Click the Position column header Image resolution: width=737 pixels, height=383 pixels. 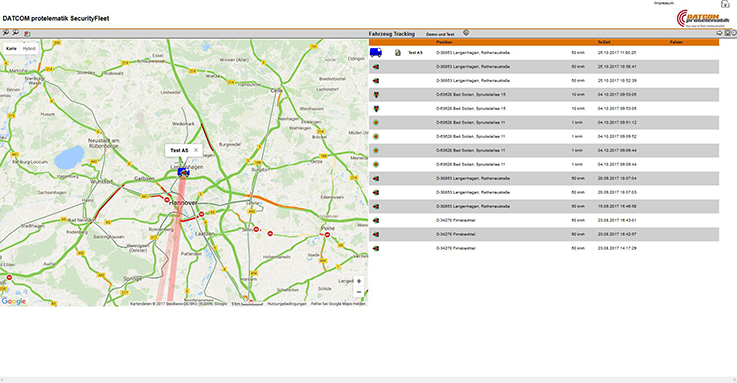pos(444,42)
